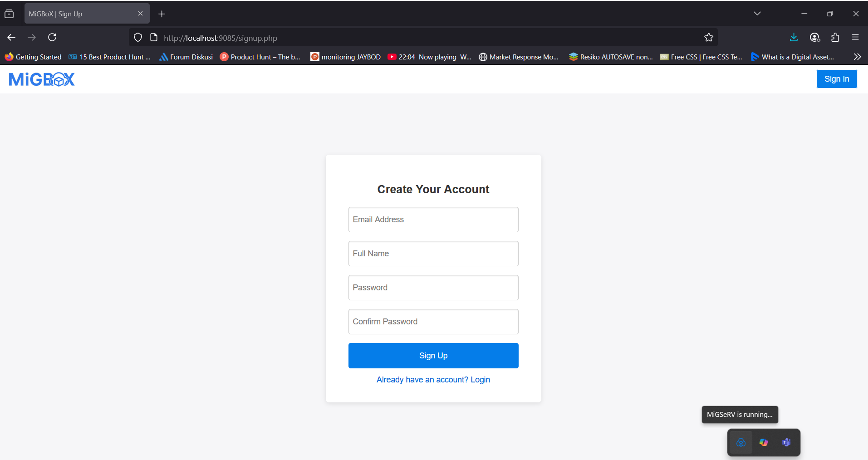This screenshot has height=460, width=868.
Task: Click the MiGBoX logo
Action: coord(42,79)
